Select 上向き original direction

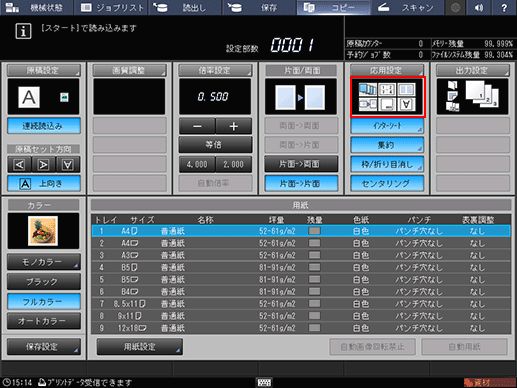point(44,183)
